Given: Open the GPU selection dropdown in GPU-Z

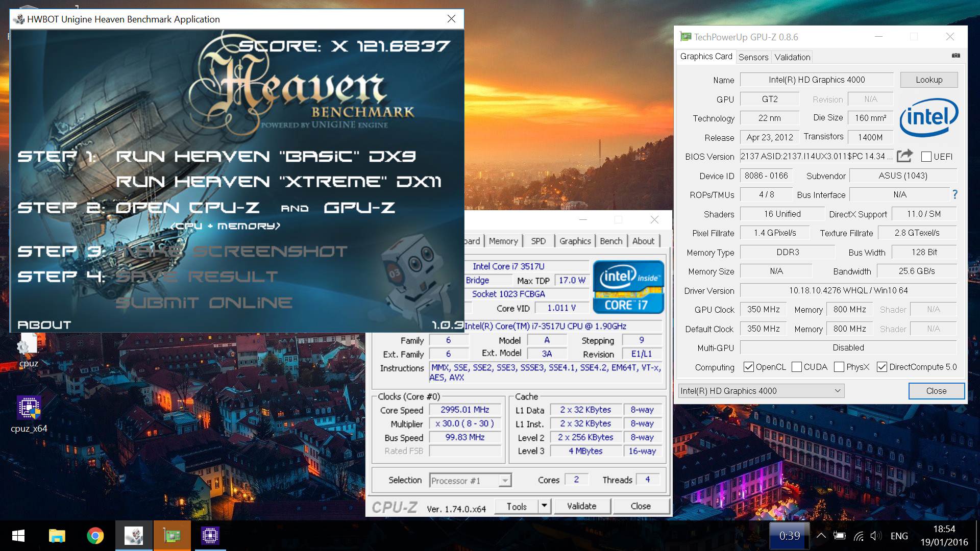Looking at the screenshot, I should click(x=761, y=391).
